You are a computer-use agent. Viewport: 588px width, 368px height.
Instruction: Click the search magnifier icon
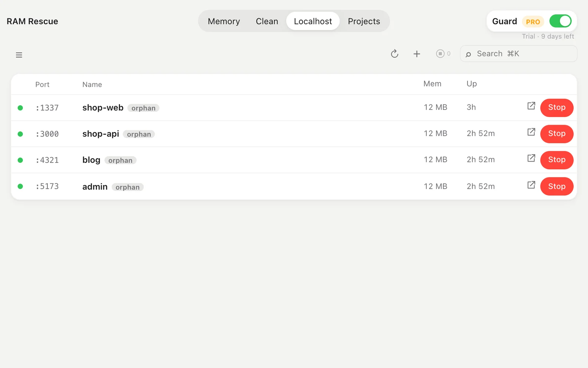[x=468, y=54]
